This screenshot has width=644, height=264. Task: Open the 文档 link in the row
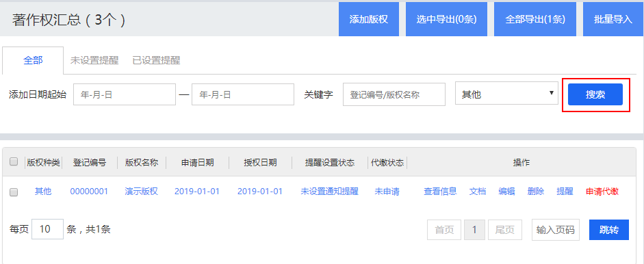[478, 192]
